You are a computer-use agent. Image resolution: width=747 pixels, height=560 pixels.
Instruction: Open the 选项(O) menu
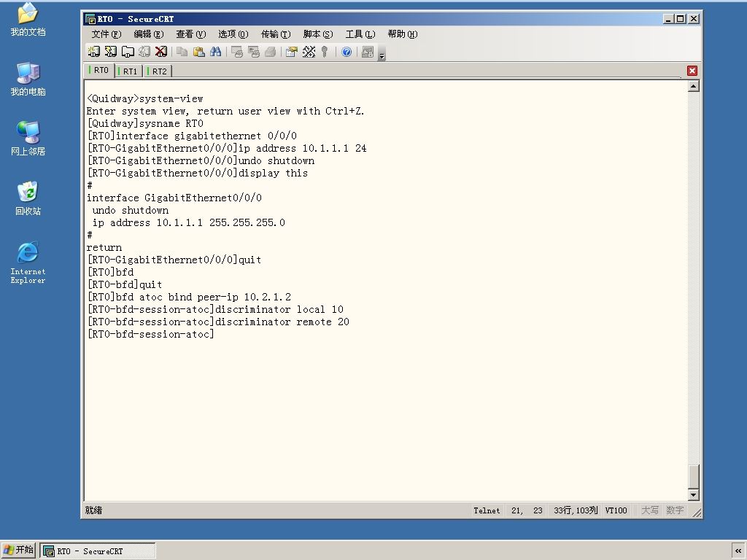pos(233,34)
